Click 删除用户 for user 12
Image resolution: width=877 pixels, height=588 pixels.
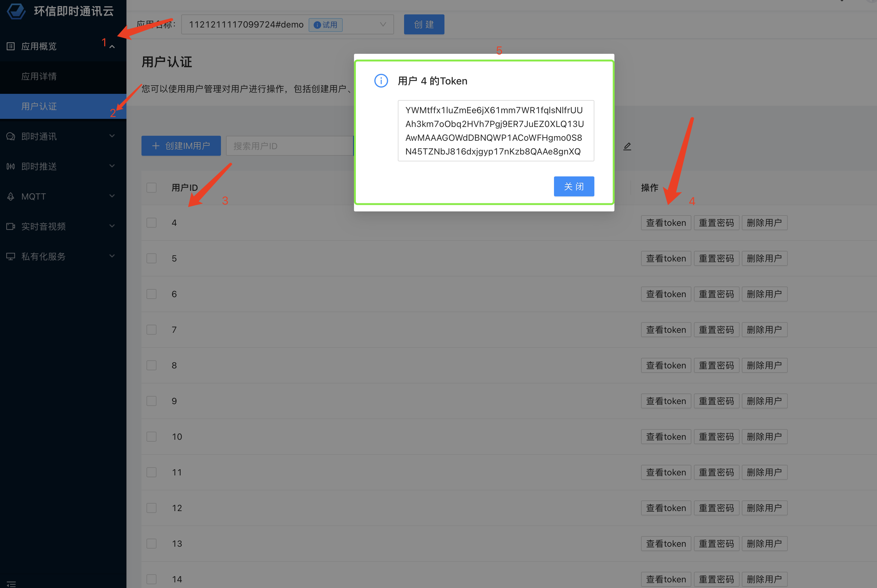764,508
